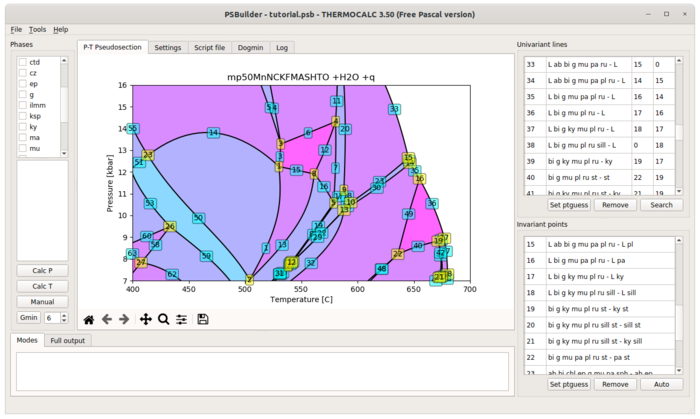
Task: Open the File menu
Action: pyautogui.click(x=16, y=29)
